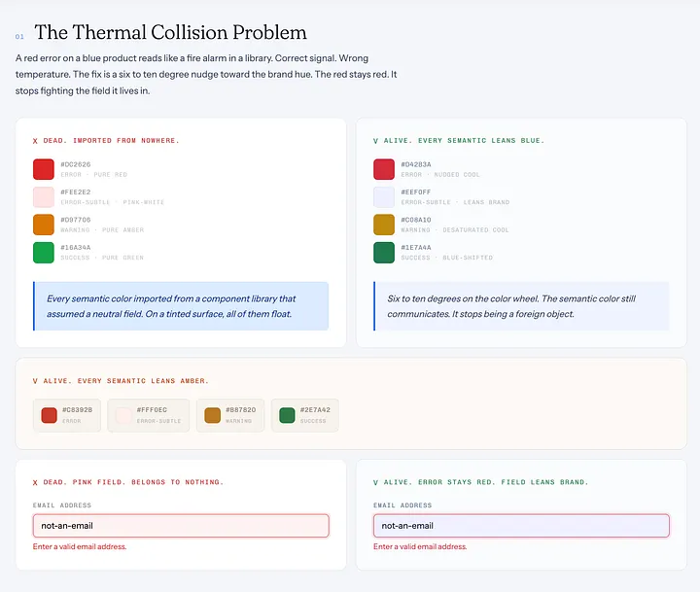Click the #D97706 pure amber warning swatch

point(44,225)
